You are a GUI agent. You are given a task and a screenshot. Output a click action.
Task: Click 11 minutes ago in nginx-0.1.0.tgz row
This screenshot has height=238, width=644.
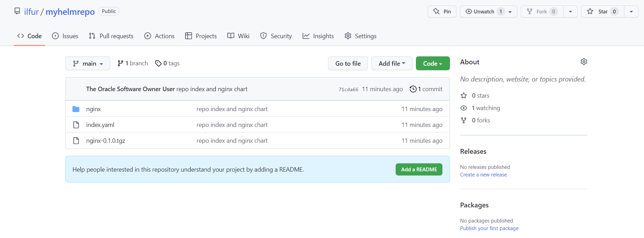[x=422, y=141]
